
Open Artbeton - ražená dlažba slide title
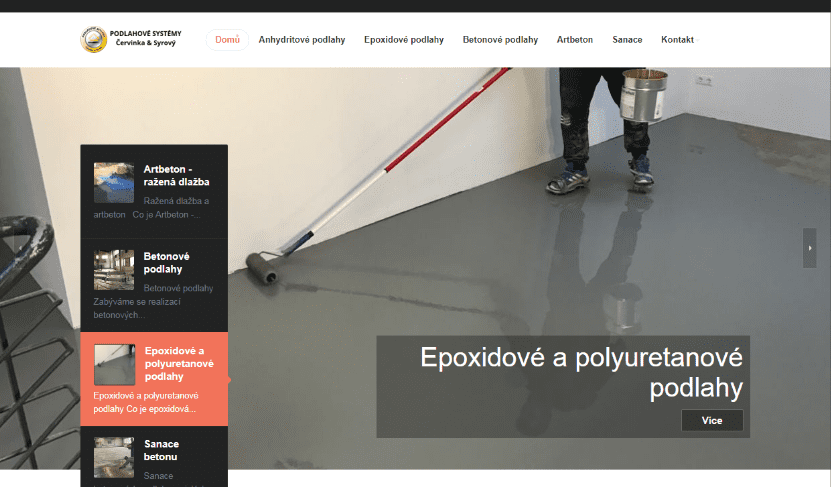(x=176, y=175)
